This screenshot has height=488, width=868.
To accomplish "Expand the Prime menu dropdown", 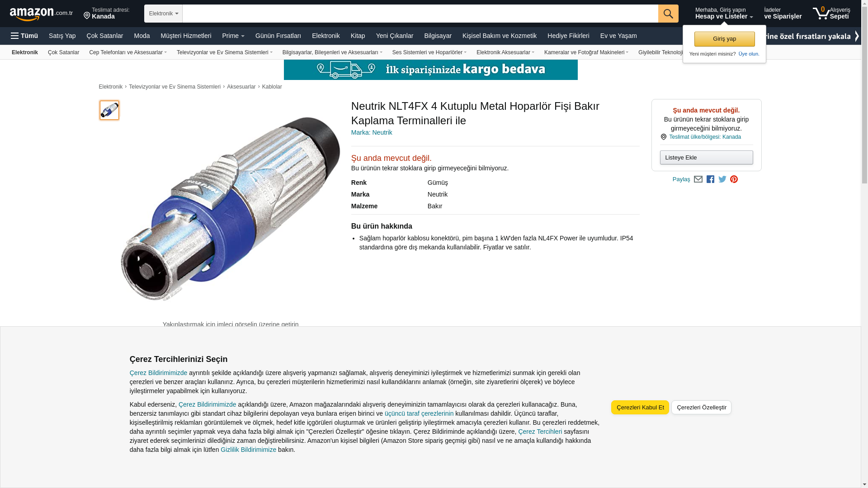I will coord(233,36).
